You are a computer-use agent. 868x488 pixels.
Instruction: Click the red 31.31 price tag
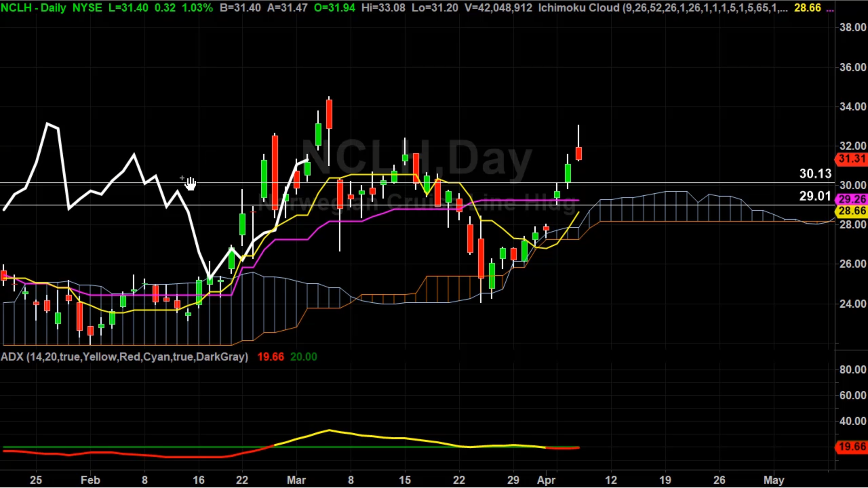pos(851,159)
